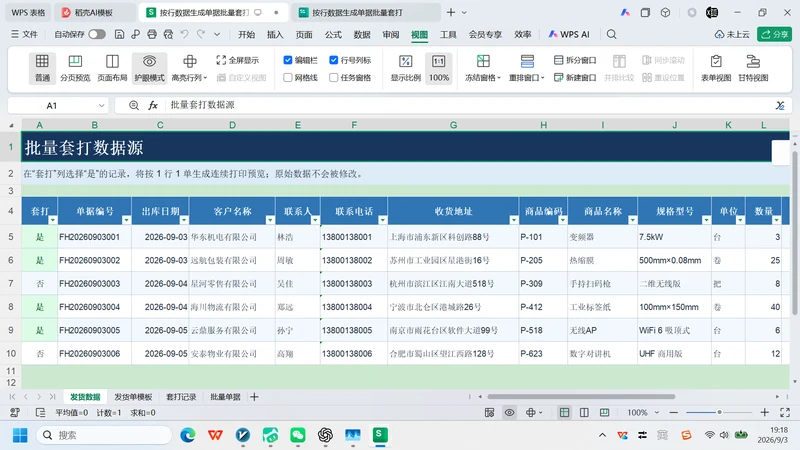Select the Normal (普通) view icon
The image size is (800, 450).
coord(42,68)
